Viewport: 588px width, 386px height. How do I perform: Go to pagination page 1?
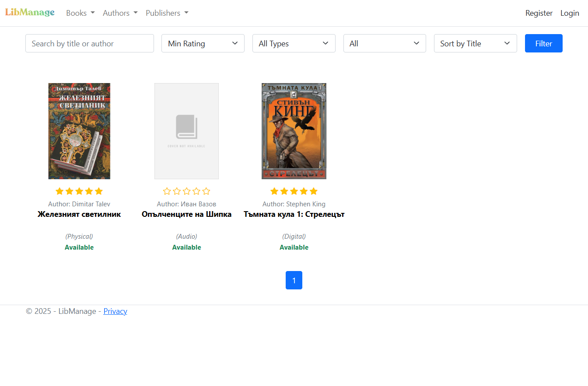pyautogui.click(x=294, y=280)
